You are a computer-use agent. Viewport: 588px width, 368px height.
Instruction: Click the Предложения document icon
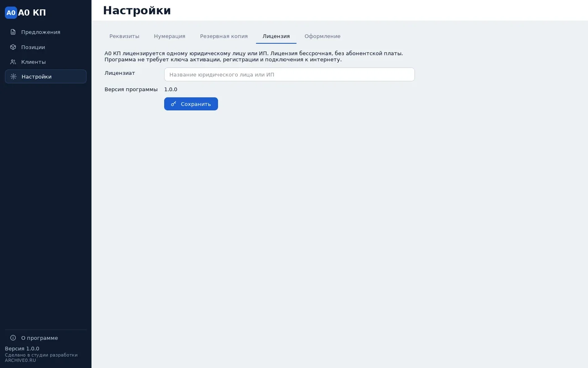[x=13, y=32]
